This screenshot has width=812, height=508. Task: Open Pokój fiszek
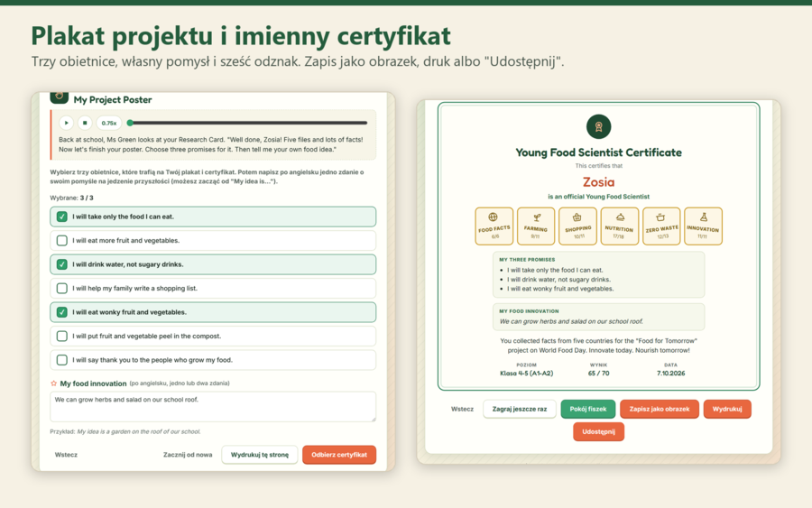coord(587,409)
